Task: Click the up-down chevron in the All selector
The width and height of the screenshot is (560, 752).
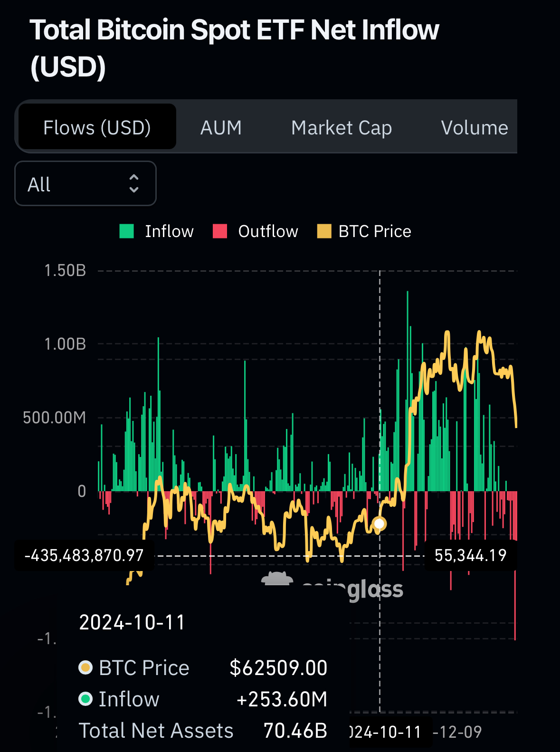Action: tap(134, 184)
